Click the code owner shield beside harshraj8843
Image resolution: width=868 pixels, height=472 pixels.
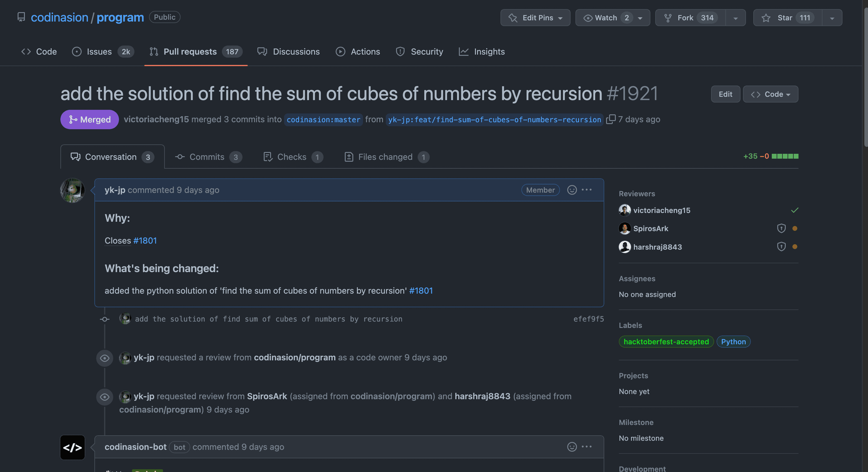(x=782, y=247)
